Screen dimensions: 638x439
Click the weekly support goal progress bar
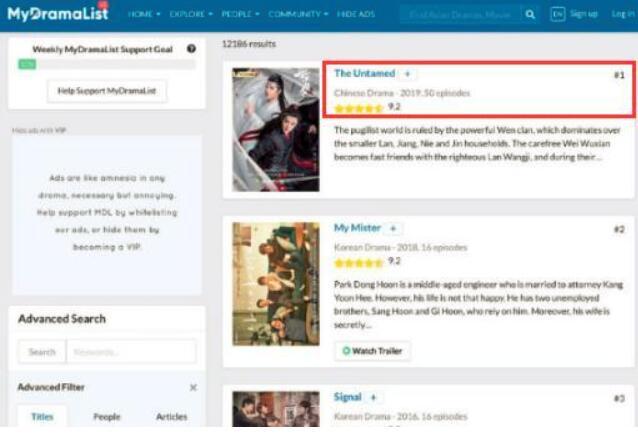pos(107,64)
